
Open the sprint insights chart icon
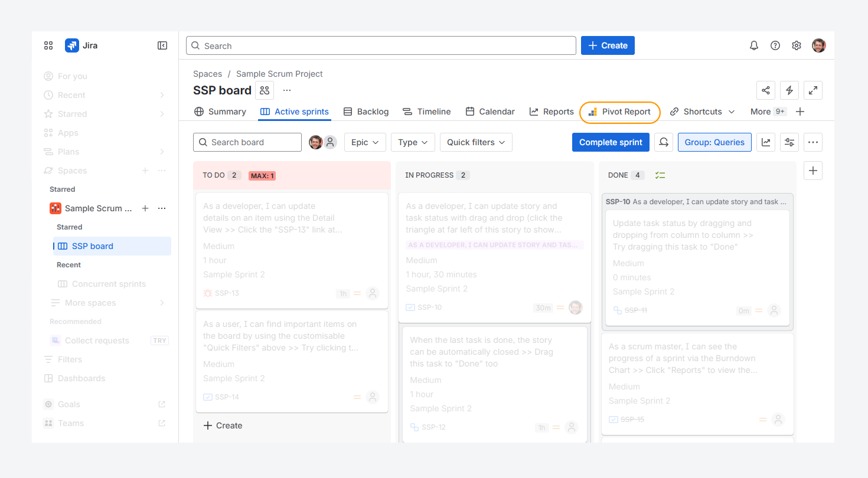pyautogui.click(x=766, y=142)
